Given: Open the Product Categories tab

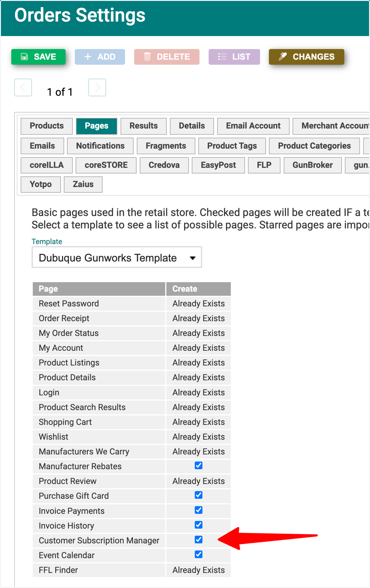Looking at the screenshot, I should pyautogui.click(x=314, y=146).
